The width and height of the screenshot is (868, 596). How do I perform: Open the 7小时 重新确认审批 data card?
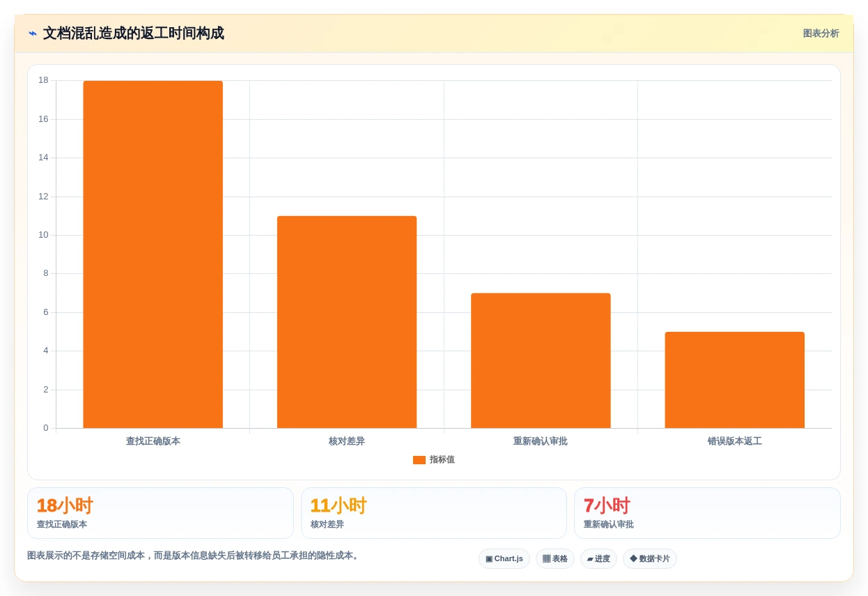click(707, 513)
